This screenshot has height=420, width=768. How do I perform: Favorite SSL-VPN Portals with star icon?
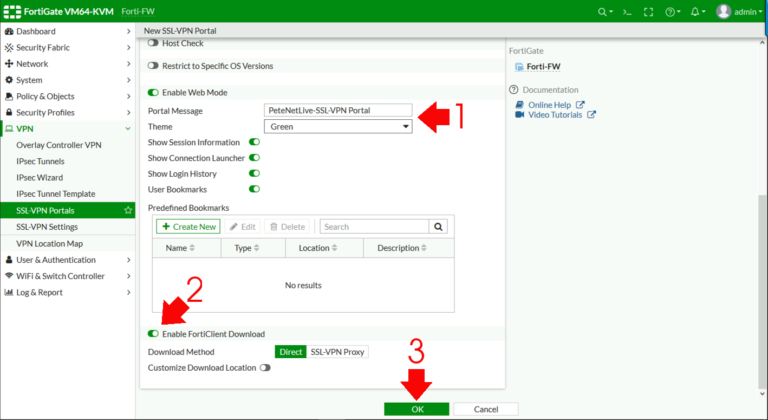pyautogui.click(x=128, y=210)
